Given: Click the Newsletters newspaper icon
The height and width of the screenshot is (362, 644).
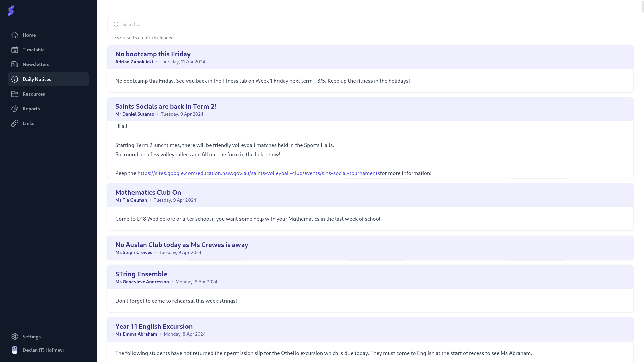Looking at the screenshot, I should point(15,64).
